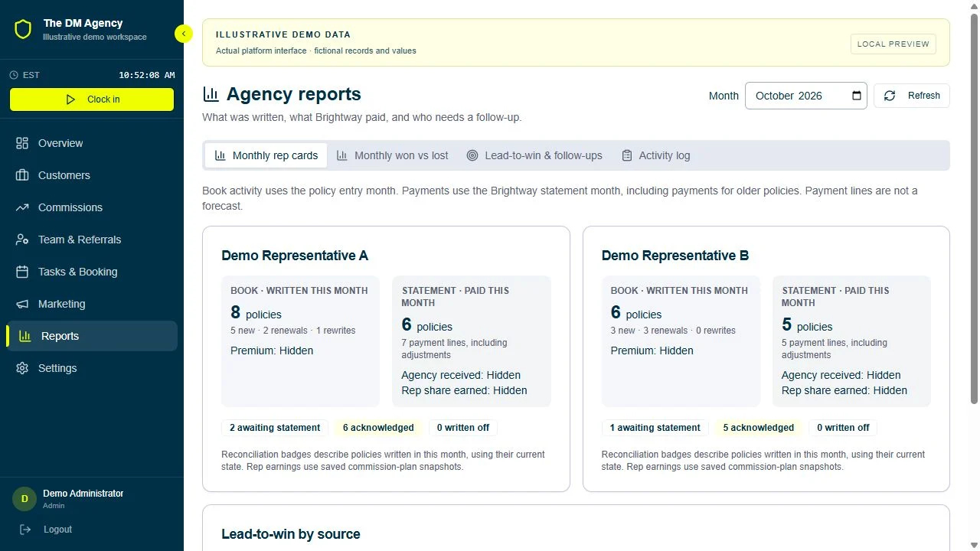Click the Tasks & Booking calendar icon
The height and width of the screenshot is (551, 980).
(x=22, y=272)
